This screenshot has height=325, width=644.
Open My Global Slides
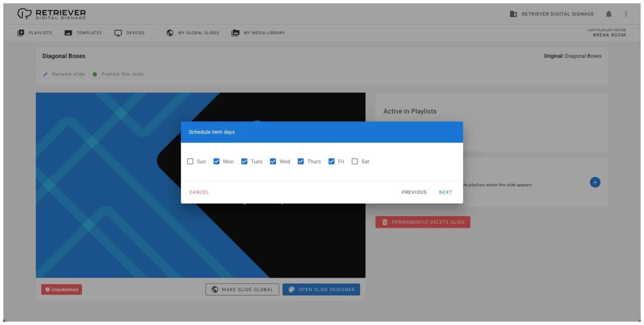(x=193, y=33)
